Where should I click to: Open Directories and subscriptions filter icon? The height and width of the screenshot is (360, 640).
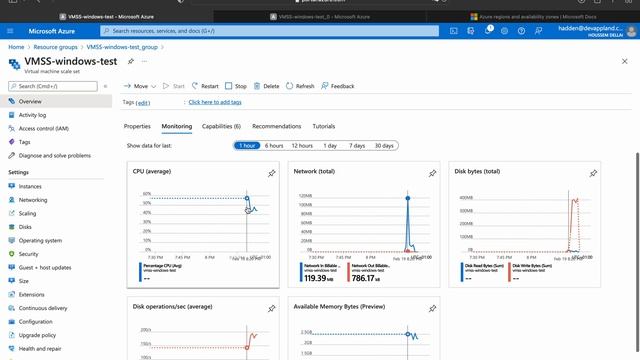471,31
